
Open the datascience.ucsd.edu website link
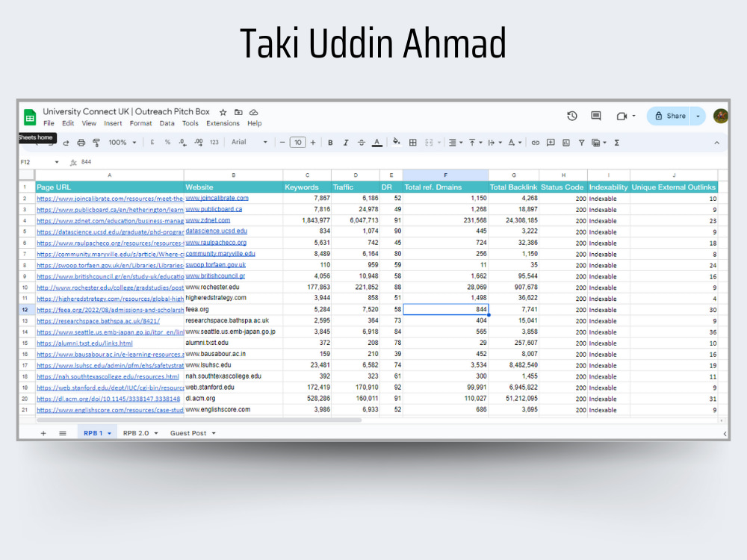[217, 231]
